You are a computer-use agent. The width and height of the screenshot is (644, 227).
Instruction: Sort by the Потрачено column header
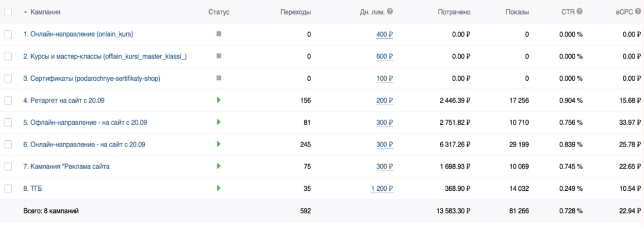pos(454,12)
